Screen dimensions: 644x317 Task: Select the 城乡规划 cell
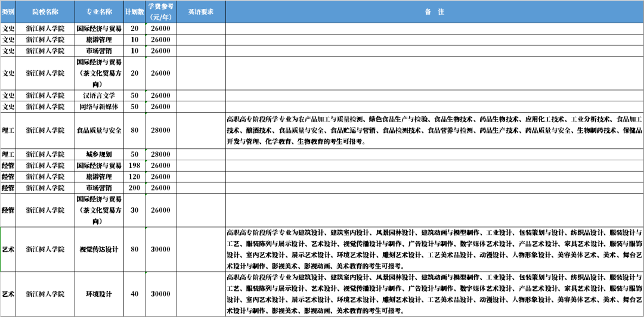(99, 154)
